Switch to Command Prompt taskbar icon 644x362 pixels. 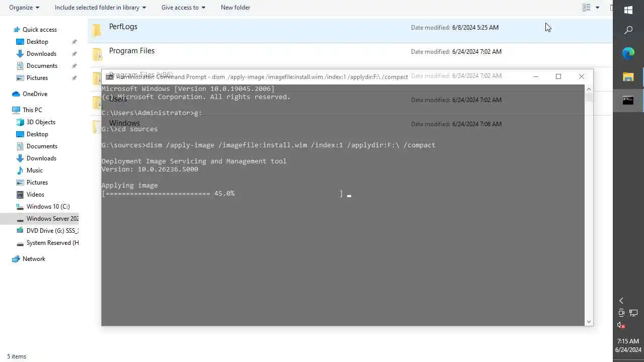pos(628,100)
